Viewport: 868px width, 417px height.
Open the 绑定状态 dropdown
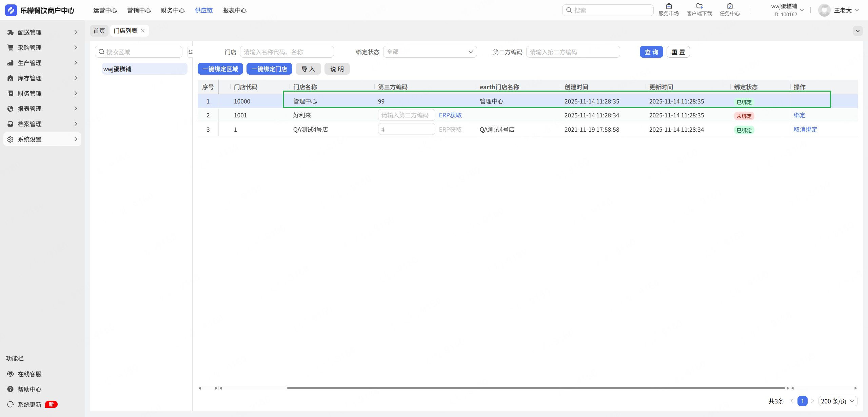click(x=430, y=52)
